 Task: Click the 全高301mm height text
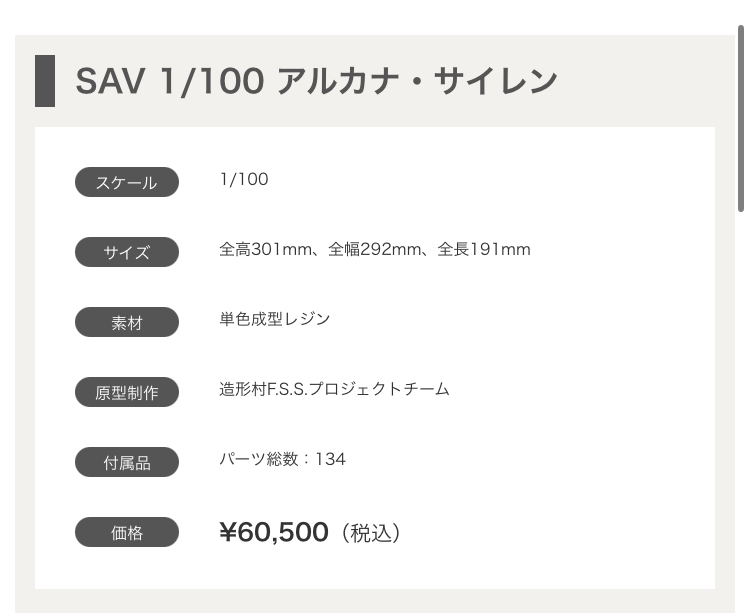tap(266, 249)
